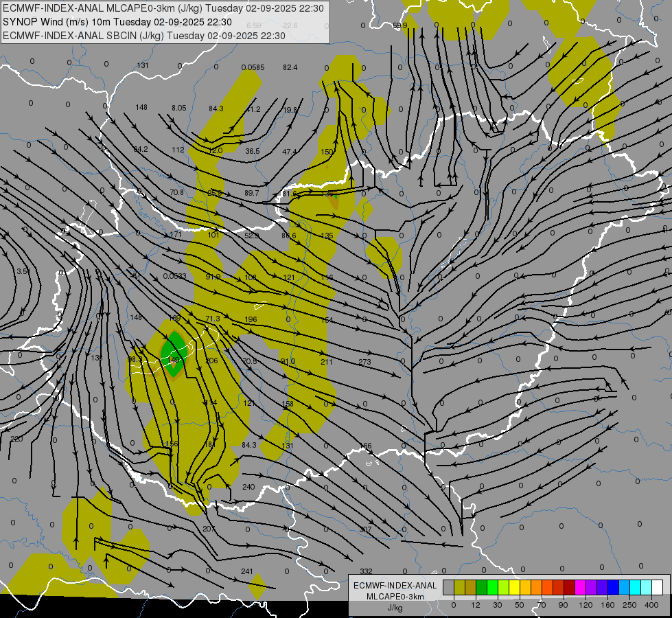Pick the pure yellow legend swatch
672x618 pixels.
pos(514,587)
